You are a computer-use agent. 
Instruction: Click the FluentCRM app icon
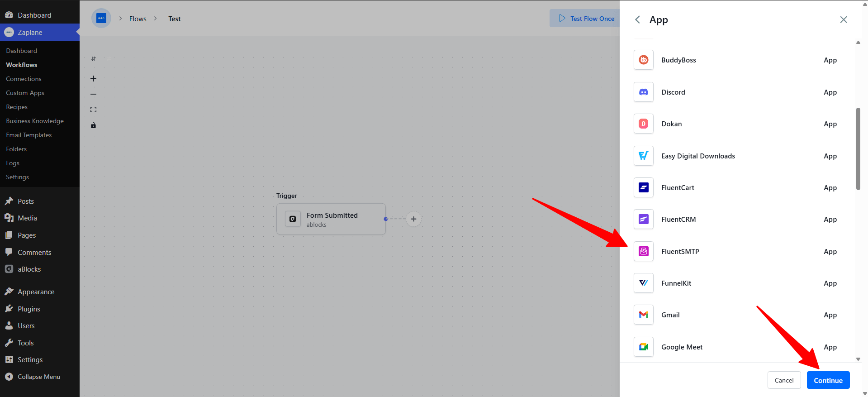click(643, 219)
